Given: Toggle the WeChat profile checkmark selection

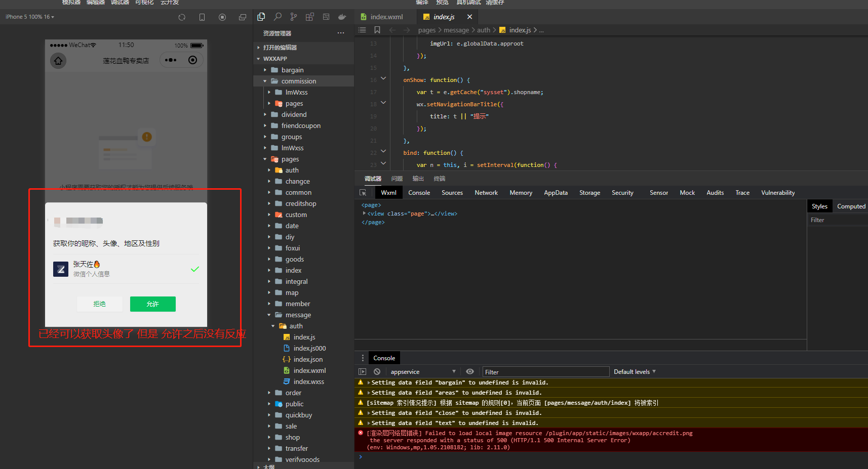Looking at the screenshot, I should (194, 269).
